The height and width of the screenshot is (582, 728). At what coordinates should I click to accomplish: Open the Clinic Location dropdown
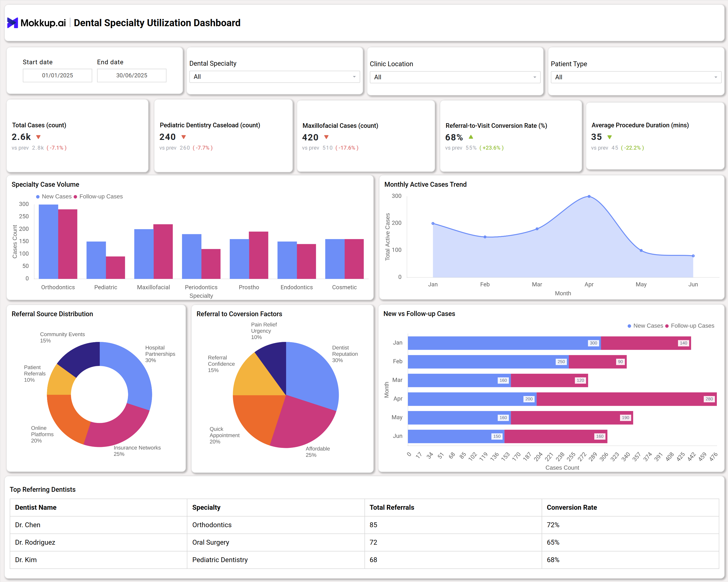click(x=455, y=77)
